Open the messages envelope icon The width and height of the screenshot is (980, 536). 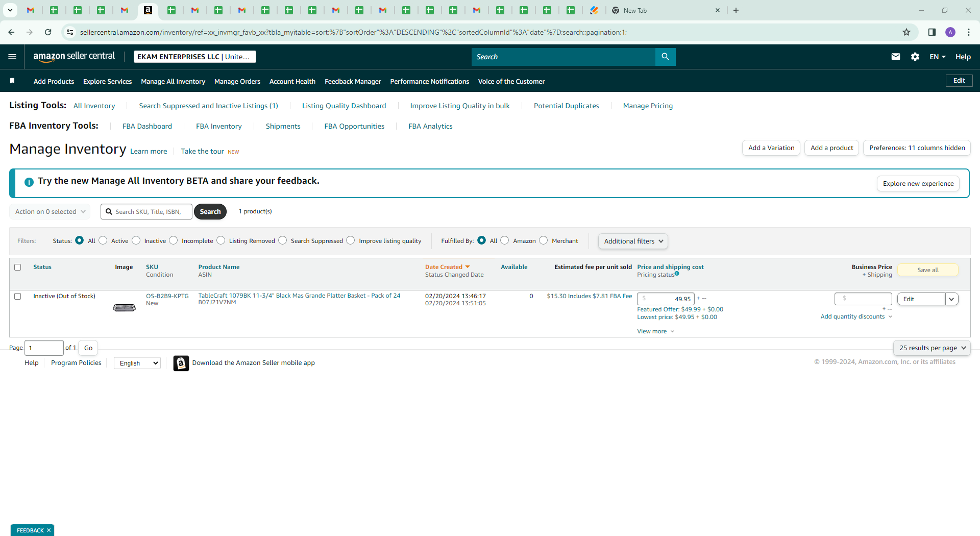pyautogui.click(x=895, y=57)
